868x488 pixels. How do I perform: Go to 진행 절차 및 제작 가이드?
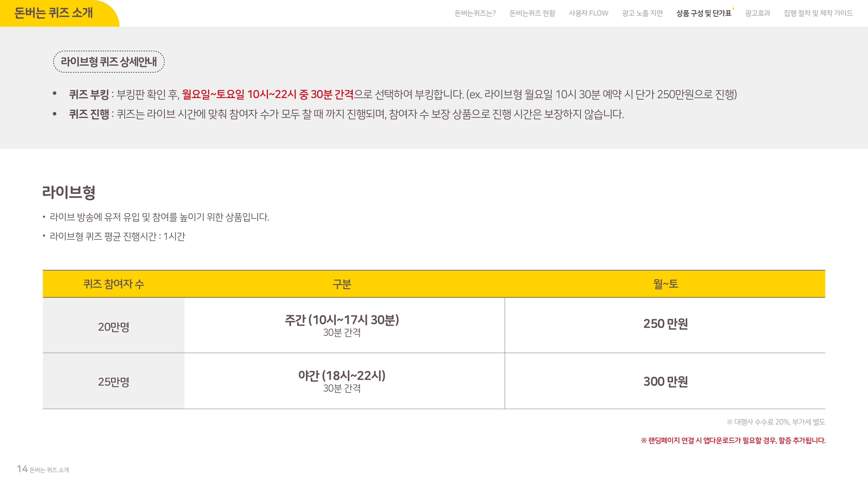818,13
